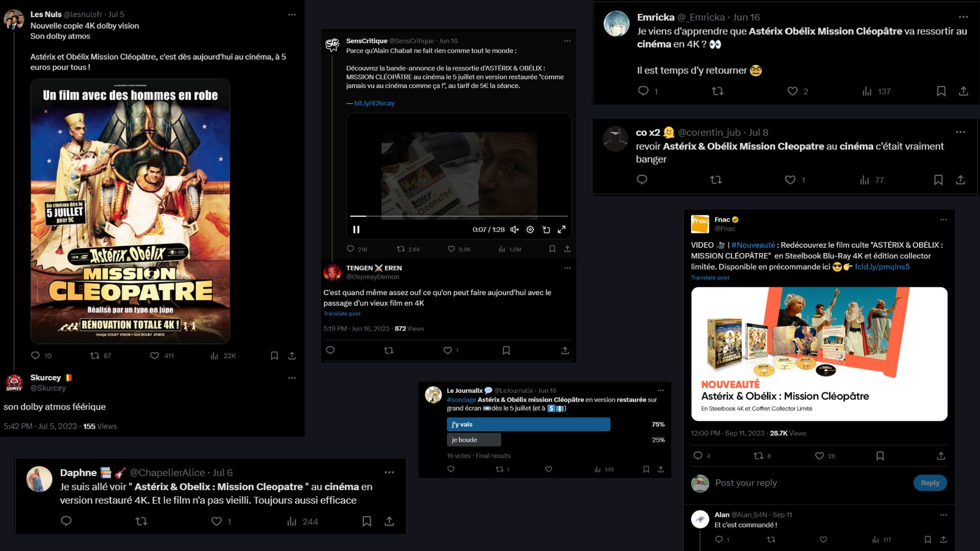Like the Les Nuls poster tweet
The height and width of the screenshot is (551, 980).
[x=155, y=356]
